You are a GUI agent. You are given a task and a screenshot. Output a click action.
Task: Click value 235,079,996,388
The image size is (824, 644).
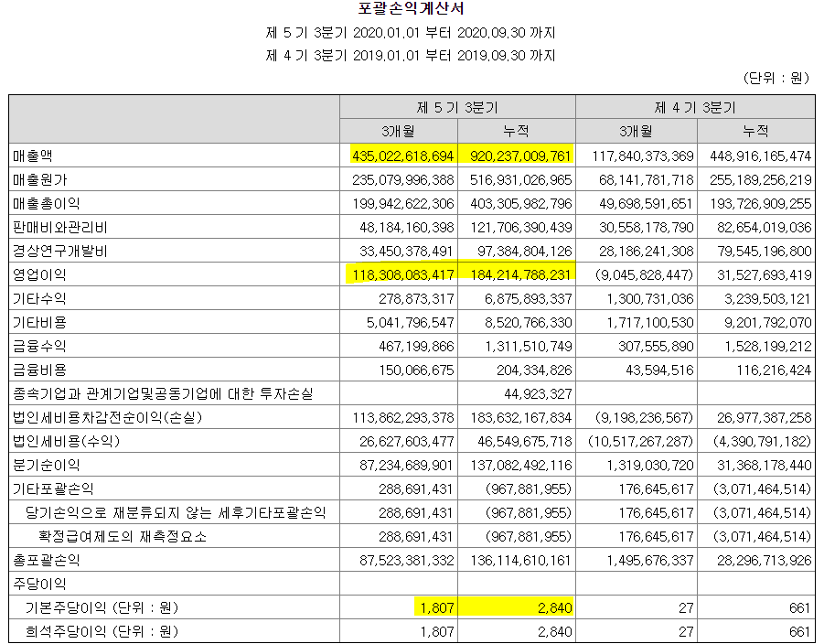(403, 180)
